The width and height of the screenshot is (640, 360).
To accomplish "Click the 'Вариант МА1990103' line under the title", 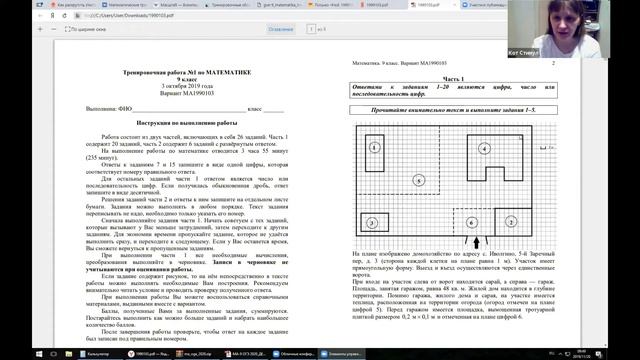I will click(187, 93).
